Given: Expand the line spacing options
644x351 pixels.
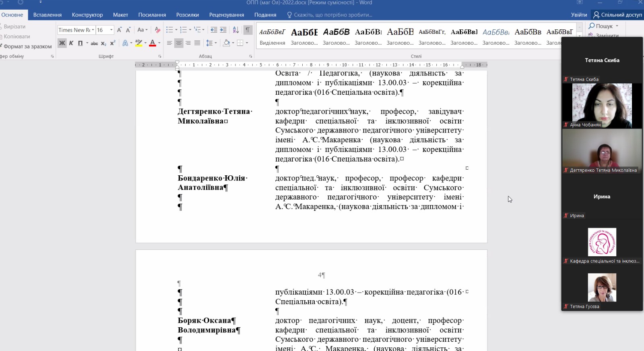Looking at the screenshot, I should pos(216,43).
